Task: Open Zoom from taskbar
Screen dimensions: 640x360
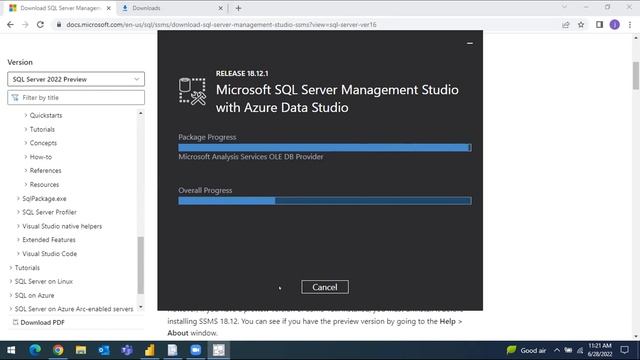Action: click(x=196, y=350)
